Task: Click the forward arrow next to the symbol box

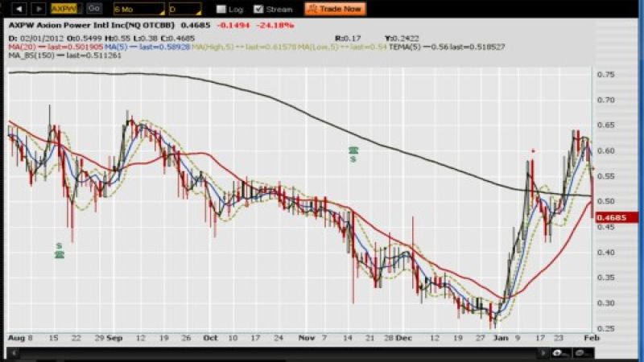Action: click(38, 9)
